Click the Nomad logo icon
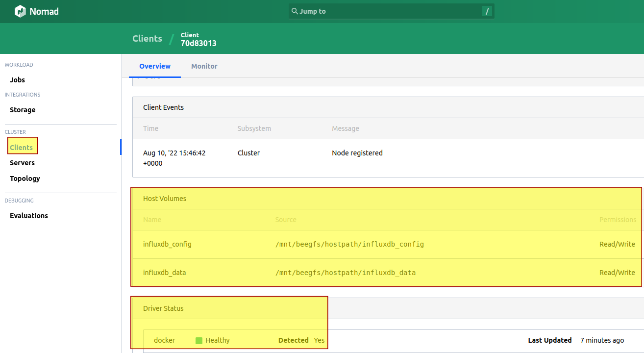Viewport: 644px width, 353px height. click(20, 11)
